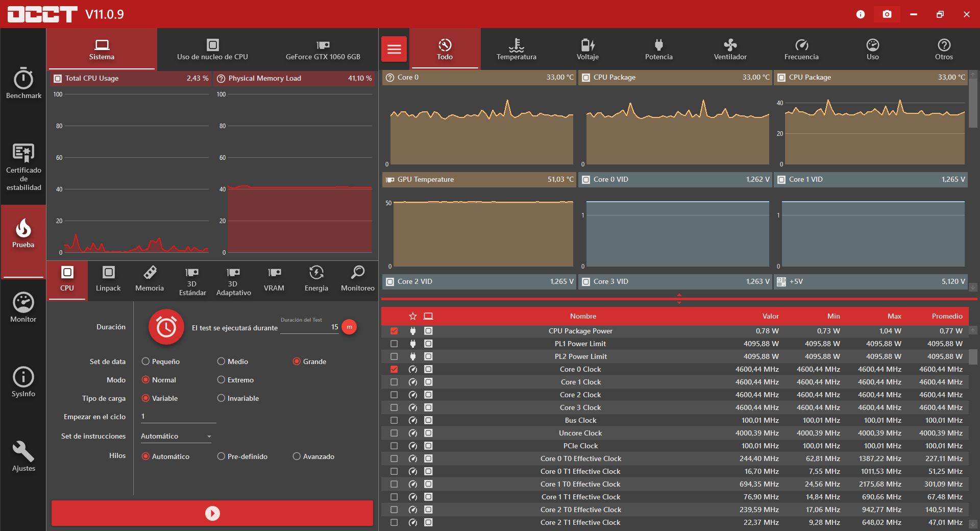
Task: Click the star favorites column header
Action: (x=413, y=317)
